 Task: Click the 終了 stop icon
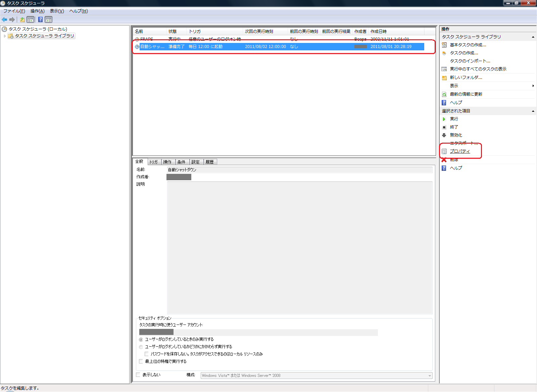tap(444, 127)
